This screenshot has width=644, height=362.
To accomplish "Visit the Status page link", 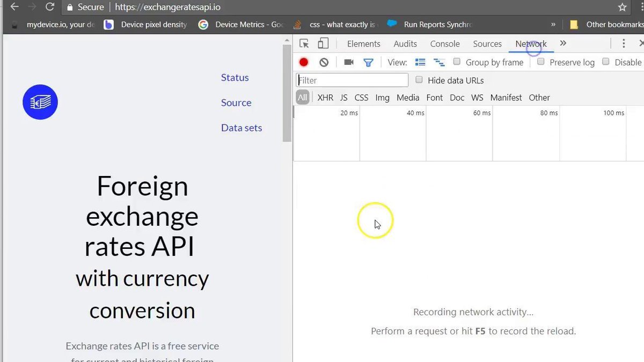I will coord(235,77).
